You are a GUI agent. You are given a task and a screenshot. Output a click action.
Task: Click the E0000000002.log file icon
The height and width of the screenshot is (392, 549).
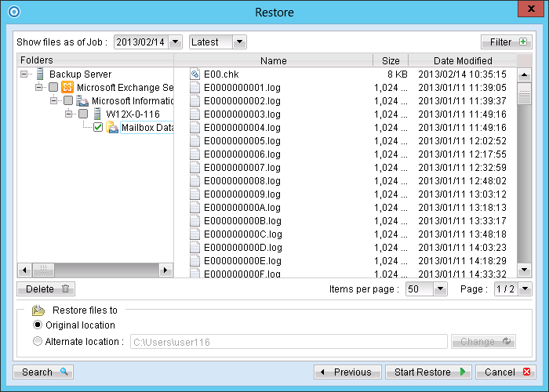pyautogui.click(x=195, y=101)
